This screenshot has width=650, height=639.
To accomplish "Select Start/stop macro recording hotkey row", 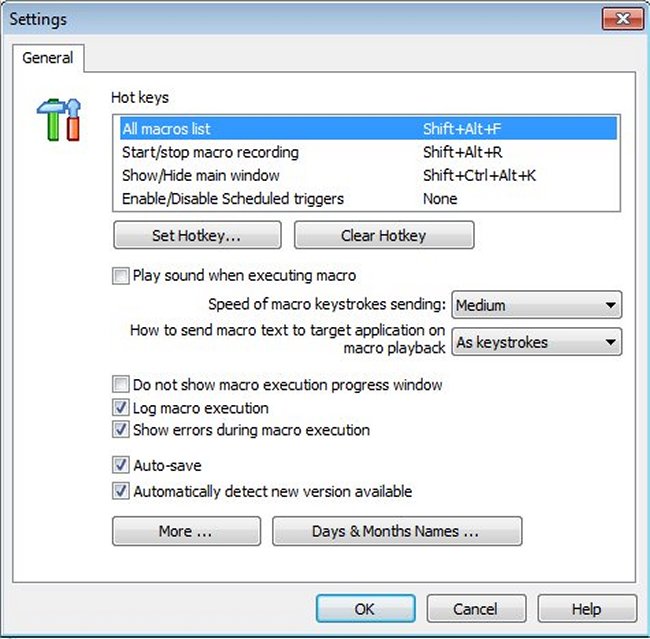I will pyautogui.click(x=365, y=152).
